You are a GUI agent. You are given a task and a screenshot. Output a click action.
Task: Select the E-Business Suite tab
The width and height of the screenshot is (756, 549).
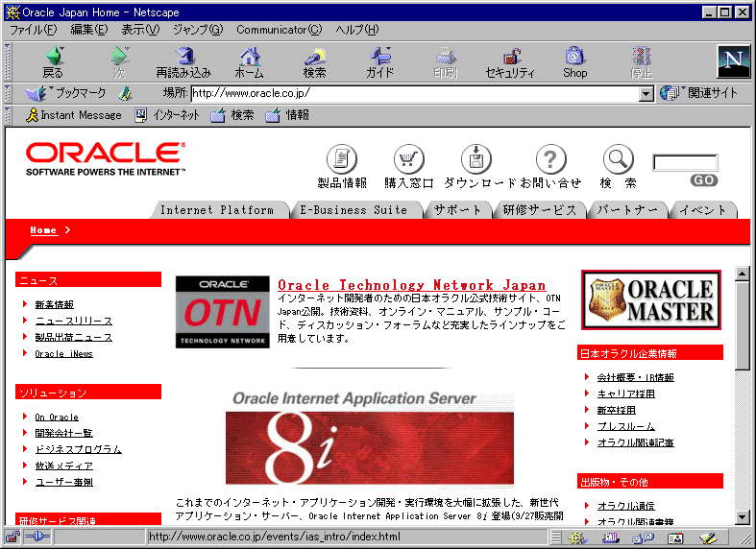click(356, 210)
